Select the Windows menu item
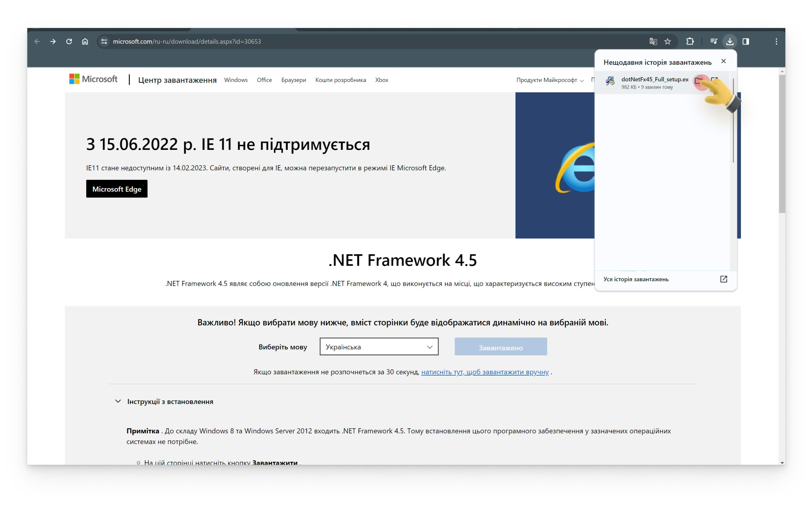Image resolution: width=812 pixels, height=508 pixels. pos(236,80)
